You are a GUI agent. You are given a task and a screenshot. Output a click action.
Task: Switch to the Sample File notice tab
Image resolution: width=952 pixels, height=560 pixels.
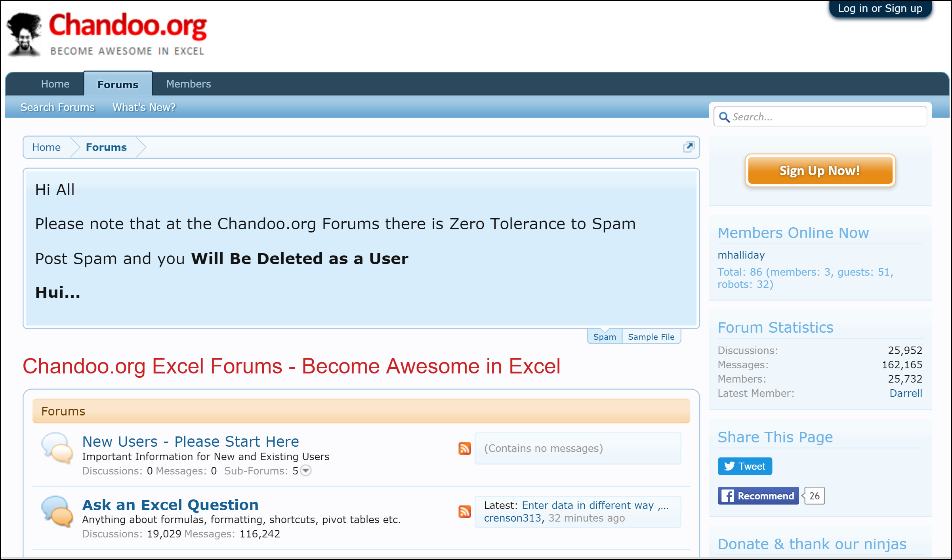click(x=651, y=337)
